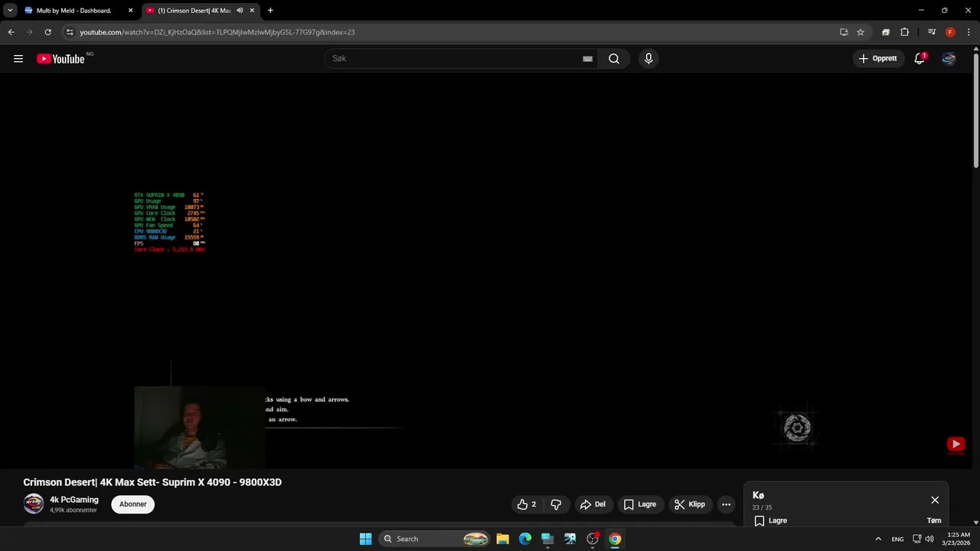
Task: Click the magnifier search button
Action: (614, 59)
